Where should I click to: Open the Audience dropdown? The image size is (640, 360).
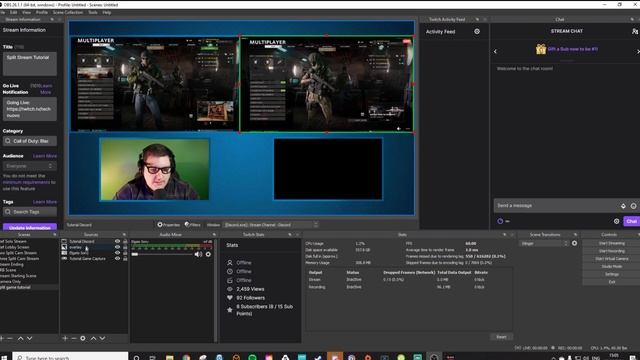29,166
